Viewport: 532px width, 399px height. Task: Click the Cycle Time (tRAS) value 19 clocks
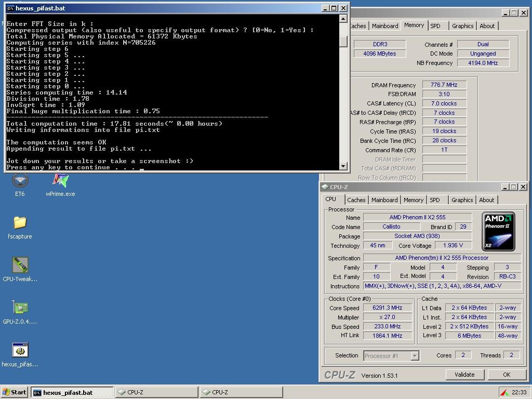coord(444,131)
